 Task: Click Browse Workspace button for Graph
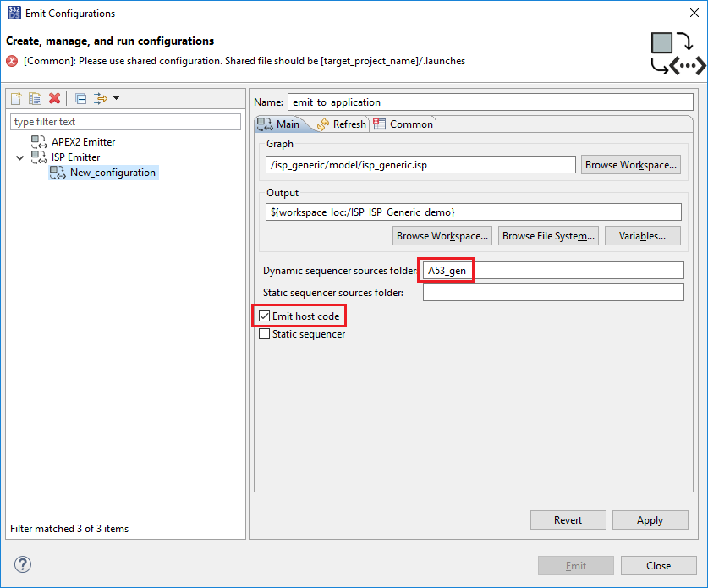(631, 165)
